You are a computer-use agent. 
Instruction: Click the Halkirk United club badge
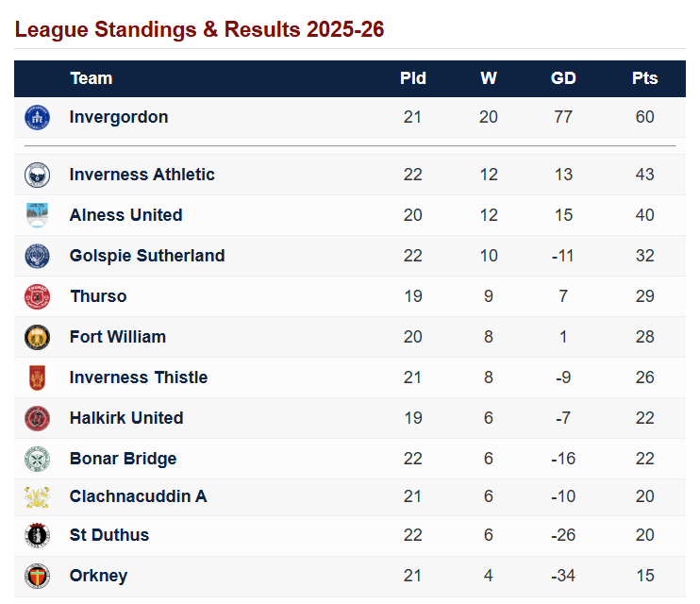37,418
